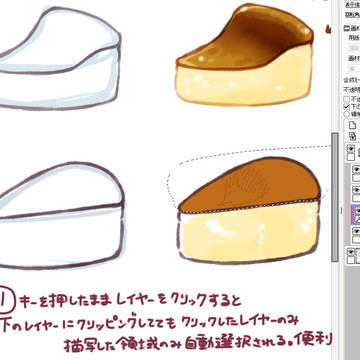
Task: Select the selection source radio button
Action: (x=347, y=114)
